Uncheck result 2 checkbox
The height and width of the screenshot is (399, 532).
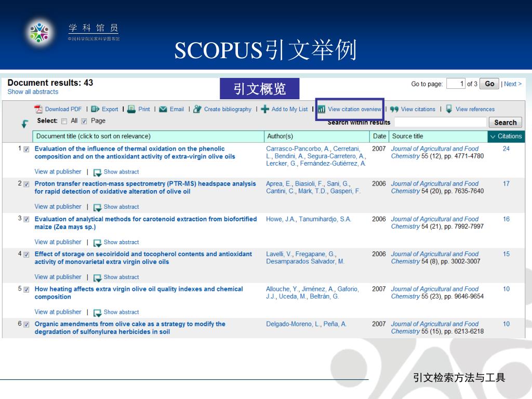click(26, 184)
